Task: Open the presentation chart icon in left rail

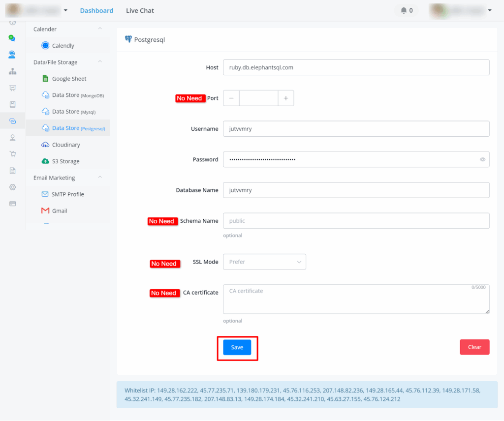Action: [12, 88]
